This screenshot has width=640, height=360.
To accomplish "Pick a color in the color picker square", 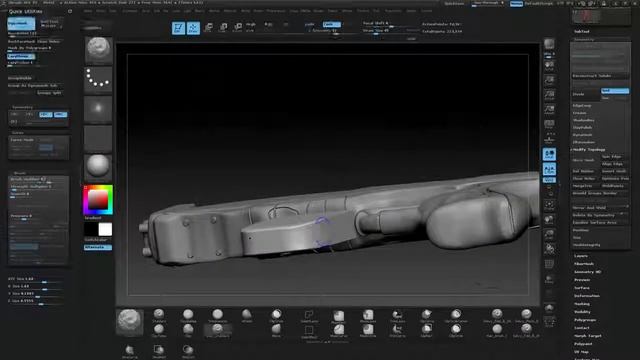I will tap(98, 200).
